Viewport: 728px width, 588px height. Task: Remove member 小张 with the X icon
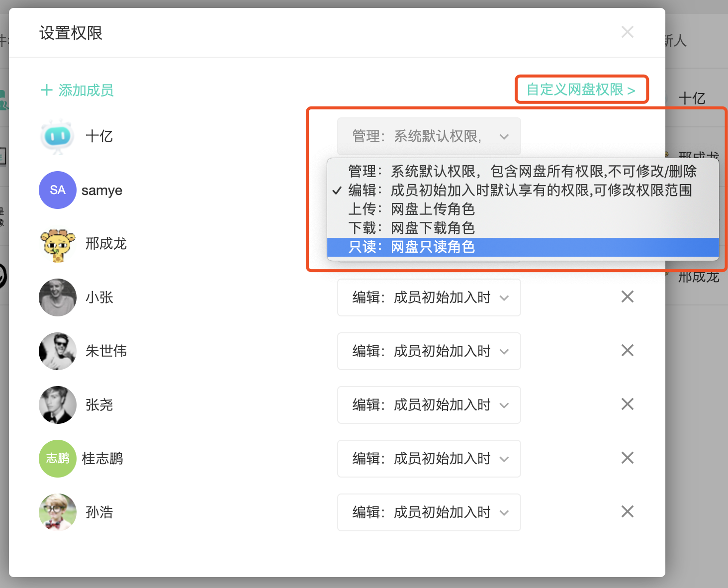point(628,297)
